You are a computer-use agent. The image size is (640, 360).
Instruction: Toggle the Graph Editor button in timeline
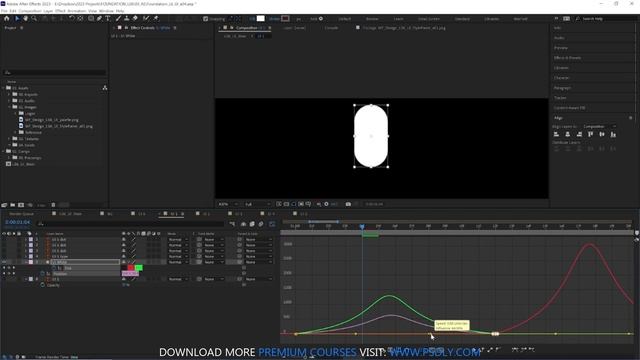272,224
